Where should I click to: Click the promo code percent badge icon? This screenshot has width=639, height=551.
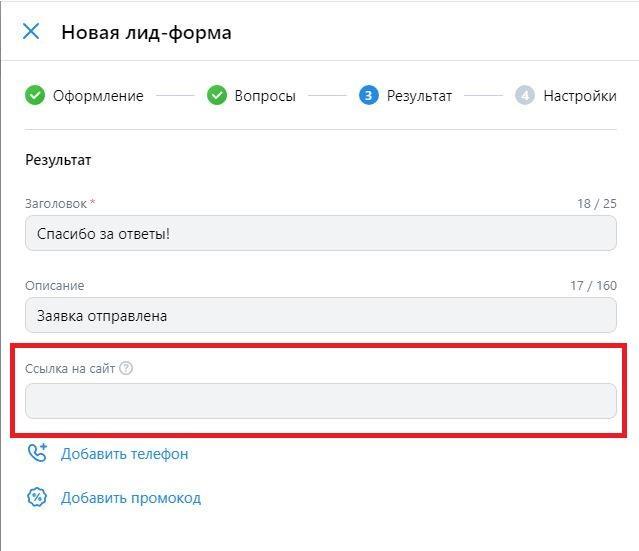coord(37,497)
